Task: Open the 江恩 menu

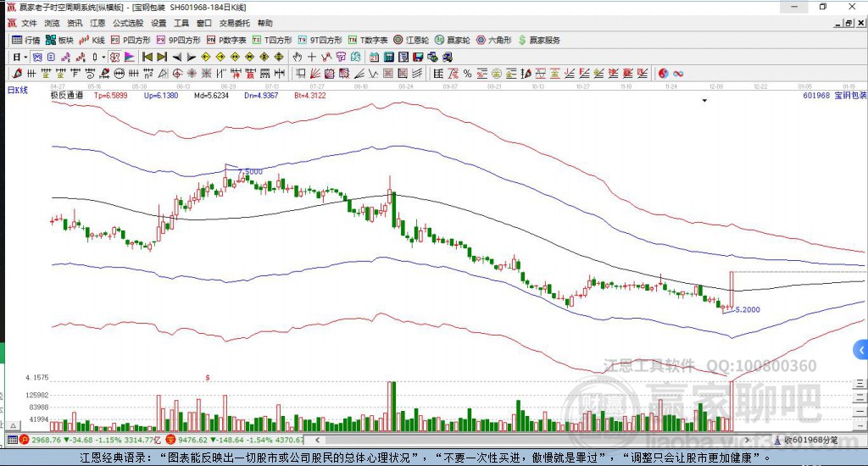Action: point(98,23)
